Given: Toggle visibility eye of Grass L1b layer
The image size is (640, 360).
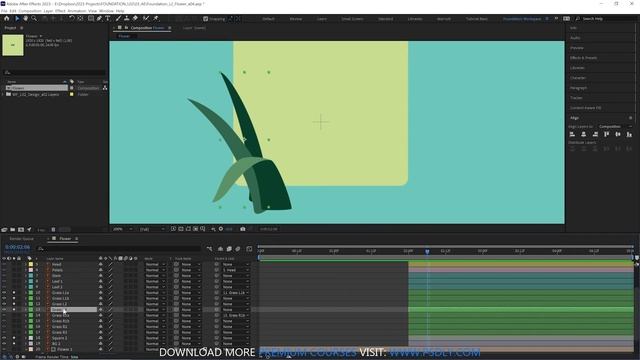Looking at the screenshot, I should 4,298.
